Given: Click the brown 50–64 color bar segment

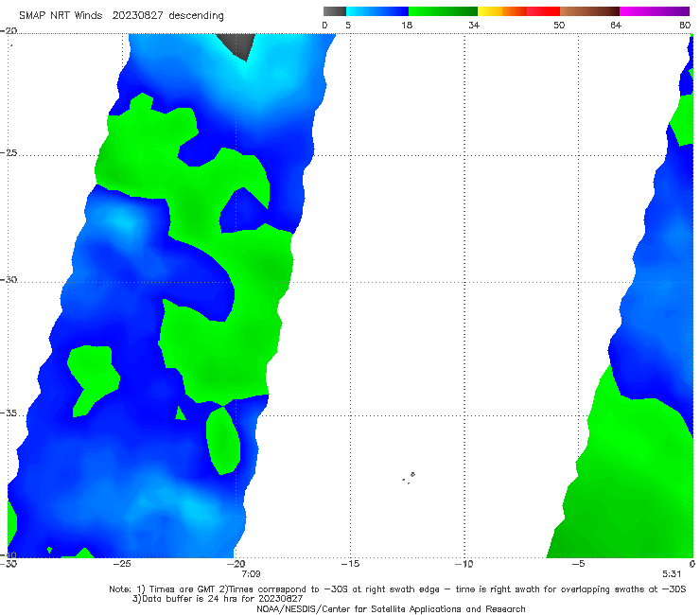Looking at the screenshot, I should [x=589, y=11].
